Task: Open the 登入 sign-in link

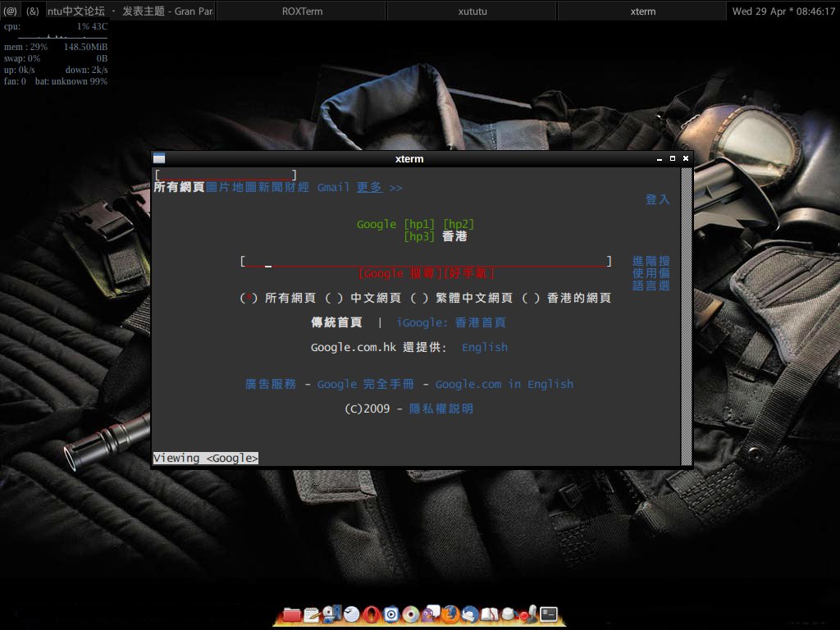Action: [657, 199]
